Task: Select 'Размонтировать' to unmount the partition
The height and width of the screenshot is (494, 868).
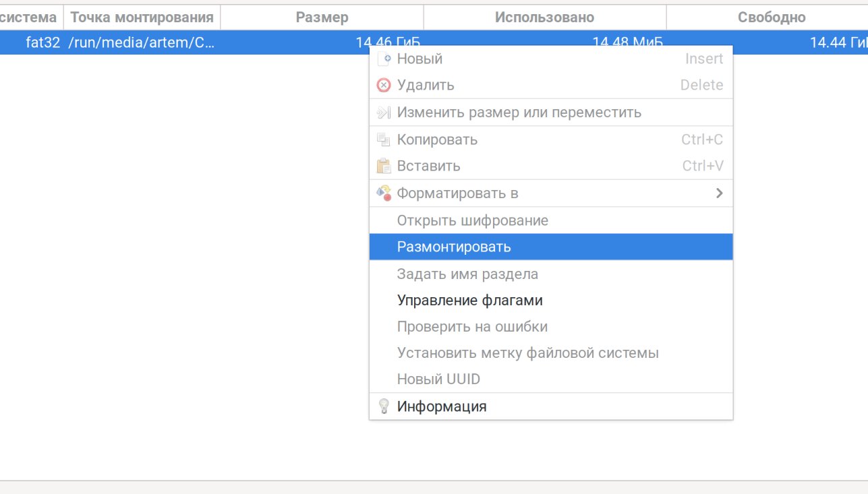Action: [x=454, y=247]
